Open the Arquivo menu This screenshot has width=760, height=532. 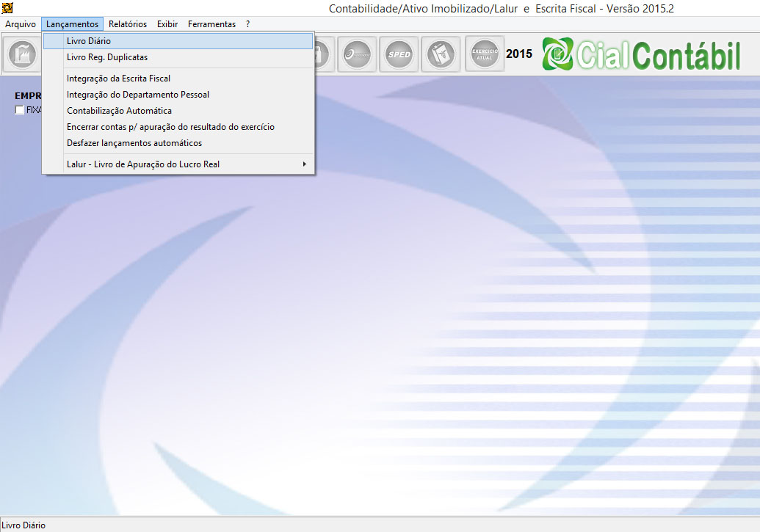coord(21,24)
